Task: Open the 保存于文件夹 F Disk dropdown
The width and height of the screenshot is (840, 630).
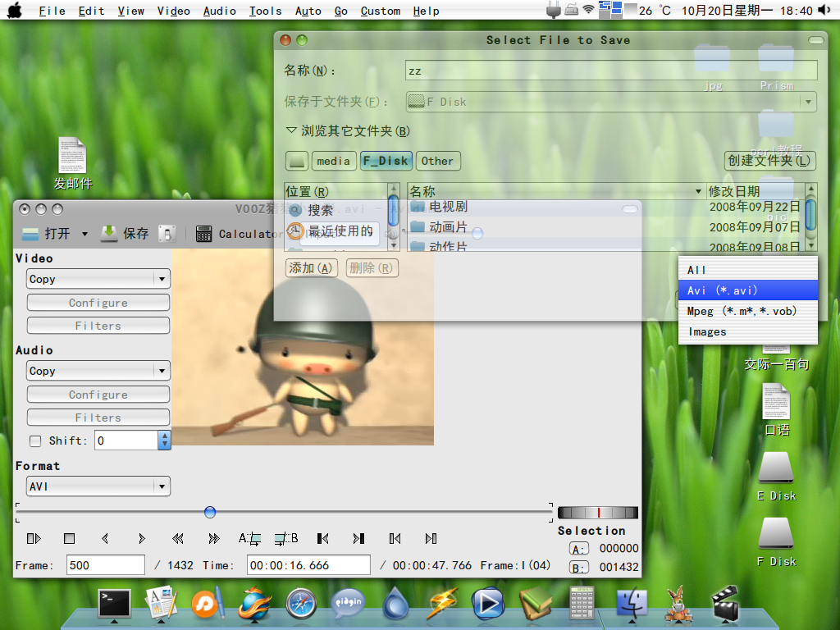Action: [611, 102]
